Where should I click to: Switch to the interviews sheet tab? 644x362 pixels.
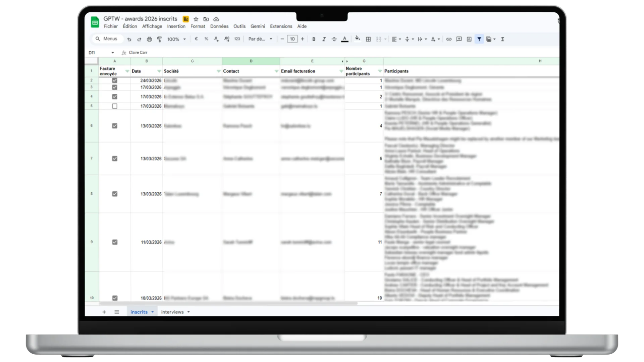pos(172,312)
